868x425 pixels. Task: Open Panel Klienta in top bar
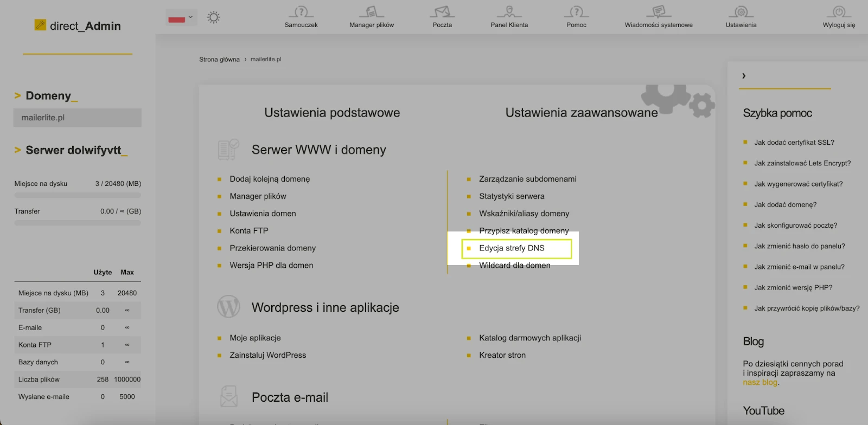(509, 12)
